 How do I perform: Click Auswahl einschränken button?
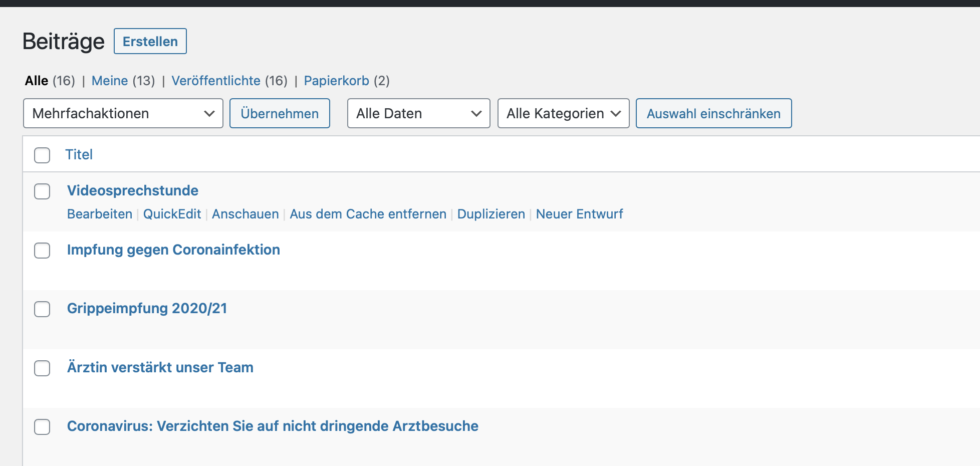coord(713,114)
